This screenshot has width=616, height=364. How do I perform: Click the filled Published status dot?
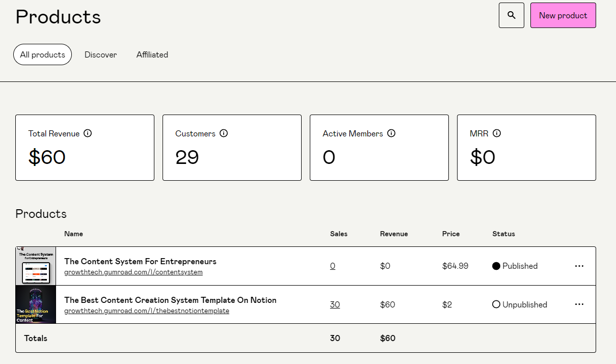(x=496, y=266)
